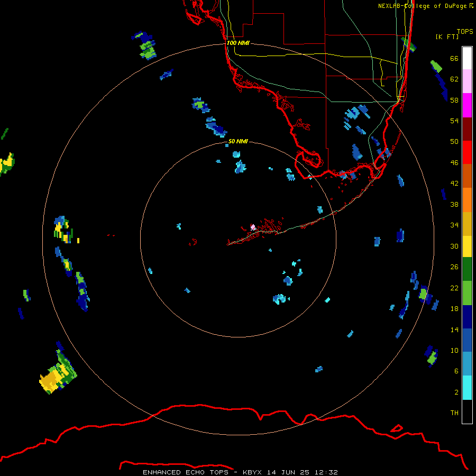This screenshot has width=476, height=476.
Task: Click the ENHANCED ECHO TOPS product title
Action: (186, 472)
